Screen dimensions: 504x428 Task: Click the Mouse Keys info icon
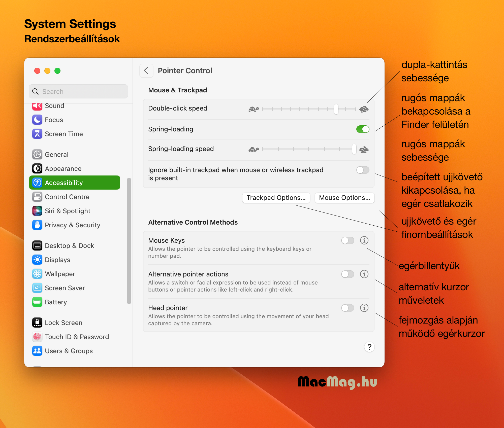click(x=364, y=240)
